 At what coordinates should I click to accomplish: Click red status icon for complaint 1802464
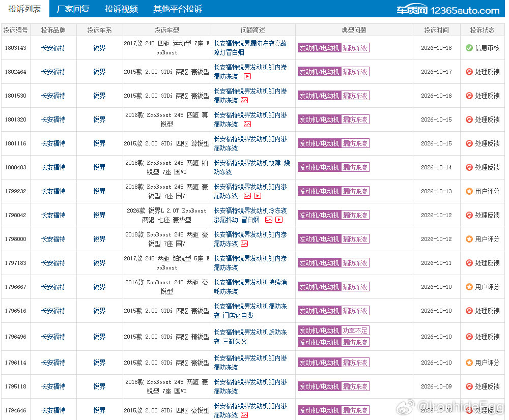(x=469, y=72)
